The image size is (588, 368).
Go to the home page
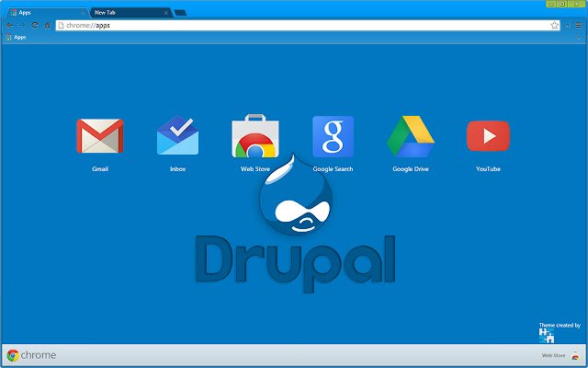(47, 26)
